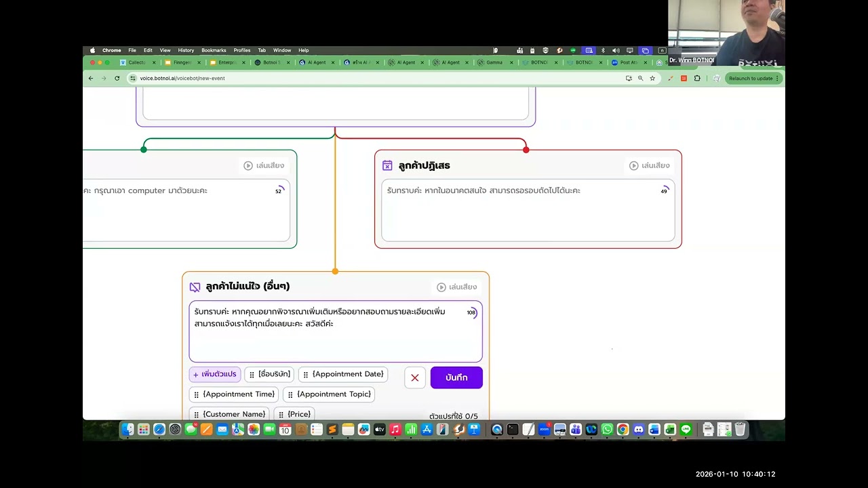Open Finder from the dock
This screenshot has height=488, width=868.
click(127, 429)
